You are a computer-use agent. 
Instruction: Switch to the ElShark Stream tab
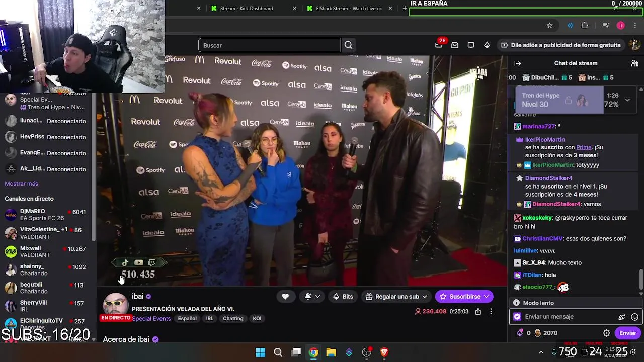pos(349,8)
